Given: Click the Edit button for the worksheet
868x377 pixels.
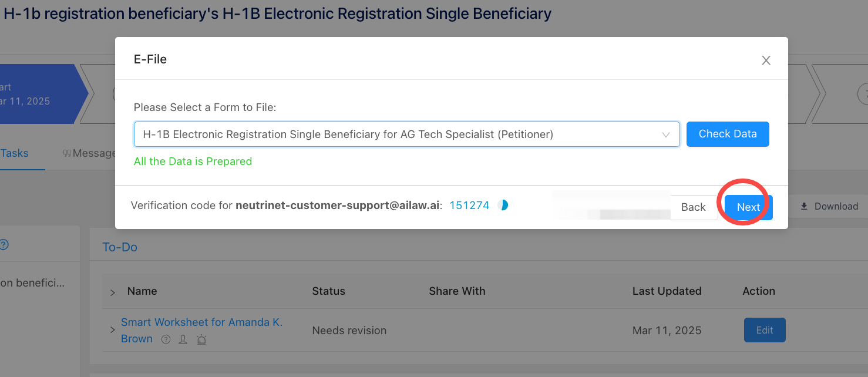Looking at the screenshot, I should (764, 330).
